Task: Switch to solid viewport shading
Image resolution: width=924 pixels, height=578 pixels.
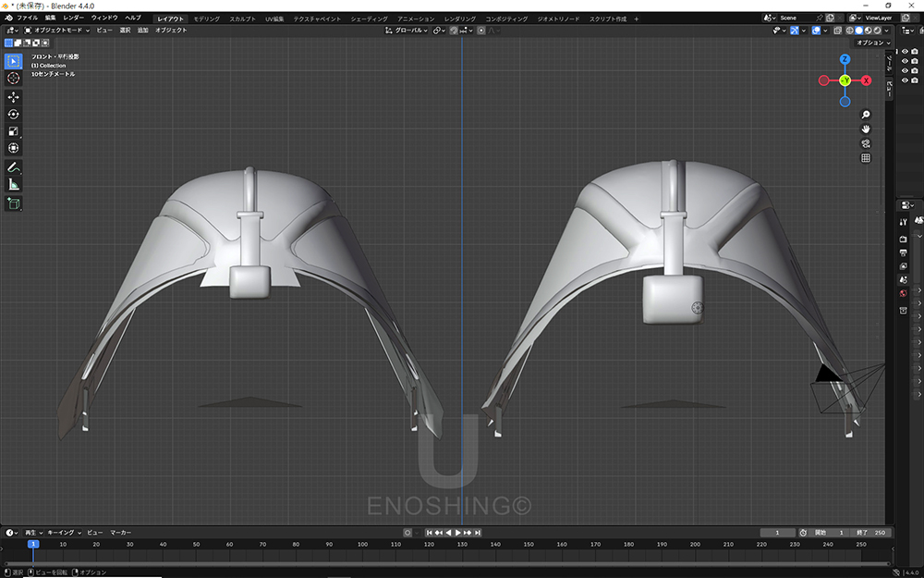Action: coord(859,31)
